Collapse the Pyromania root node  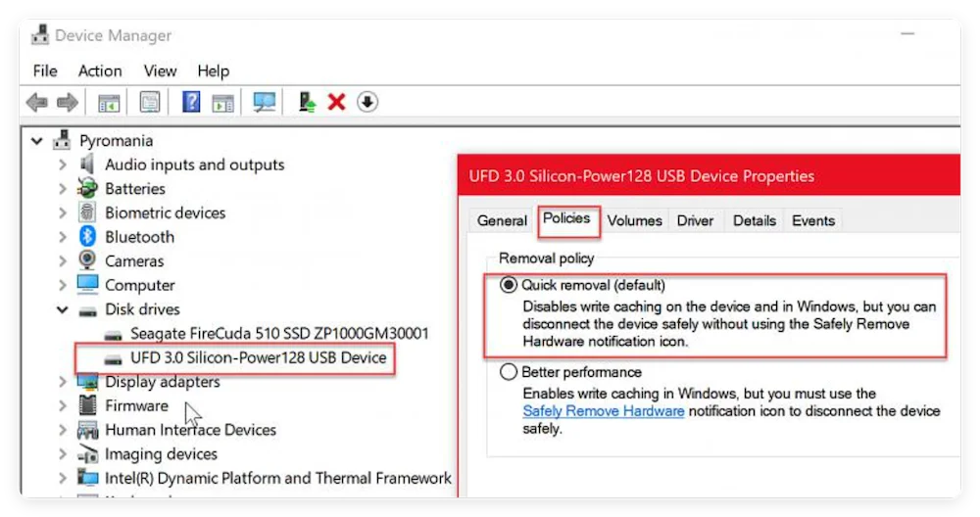[x=37, y=141]
